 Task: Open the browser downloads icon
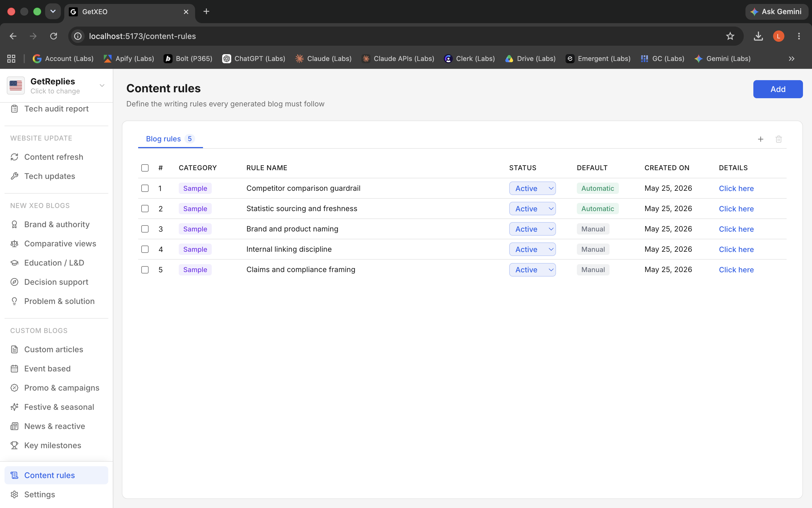tap(758, 36)
